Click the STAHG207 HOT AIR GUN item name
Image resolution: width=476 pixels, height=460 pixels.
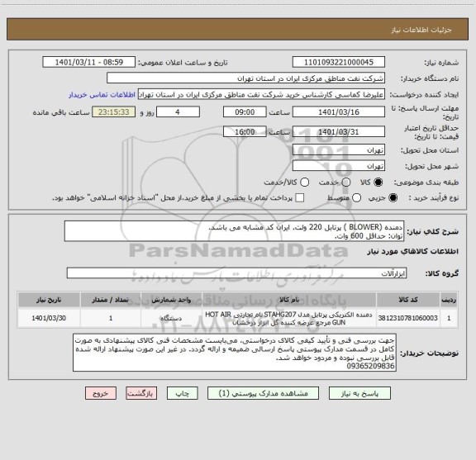pos(289,318)
